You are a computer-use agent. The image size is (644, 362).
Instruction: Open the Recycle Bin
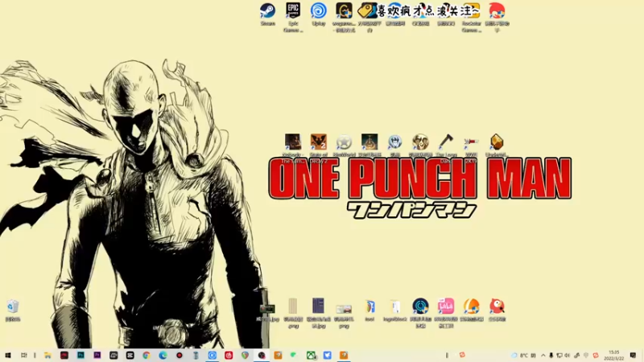[x=13, y=311]
